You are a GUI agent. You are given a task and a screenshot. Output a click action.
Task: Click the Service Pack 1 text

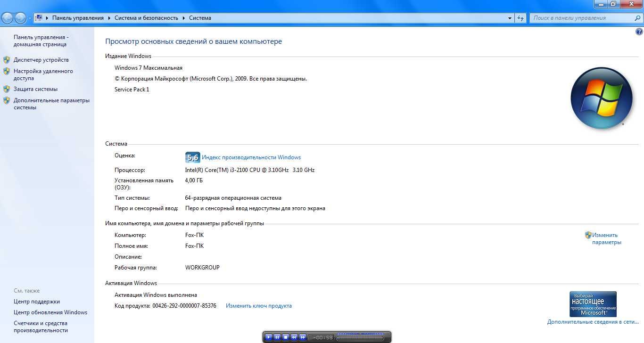tap(132, 90)
